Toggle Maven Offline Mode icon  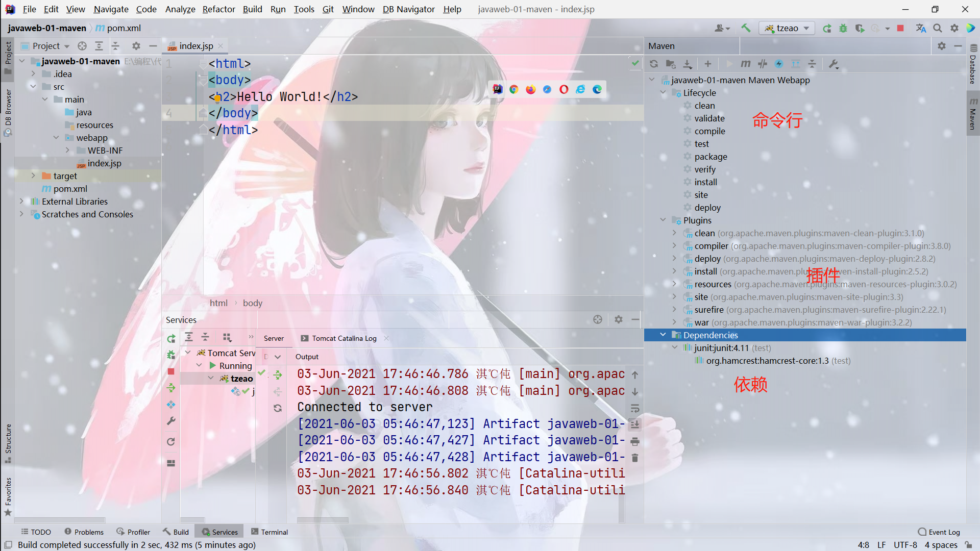763,64
